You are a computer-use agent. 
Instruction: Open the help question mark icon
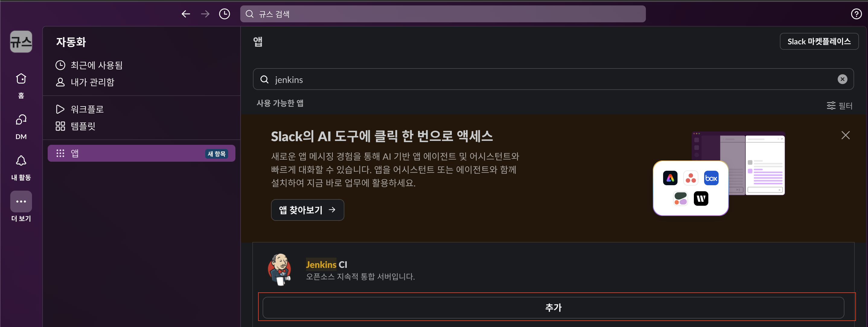point(856,14)
